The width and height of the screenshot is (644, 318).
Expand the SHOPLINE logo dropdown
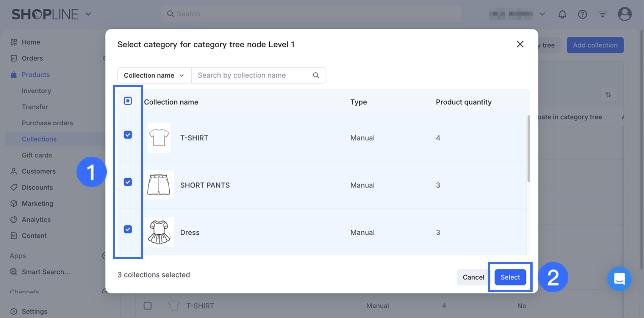tap(88, 14)
